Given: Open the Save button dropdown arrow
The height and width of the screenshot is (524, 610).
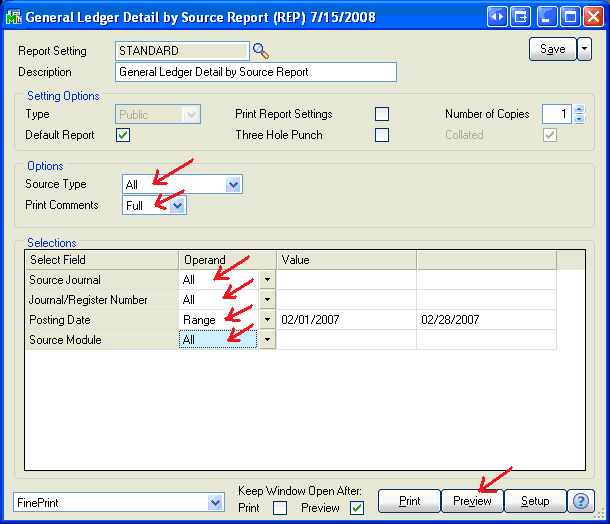Looking at the screenshot, I should tap(584, 49).
